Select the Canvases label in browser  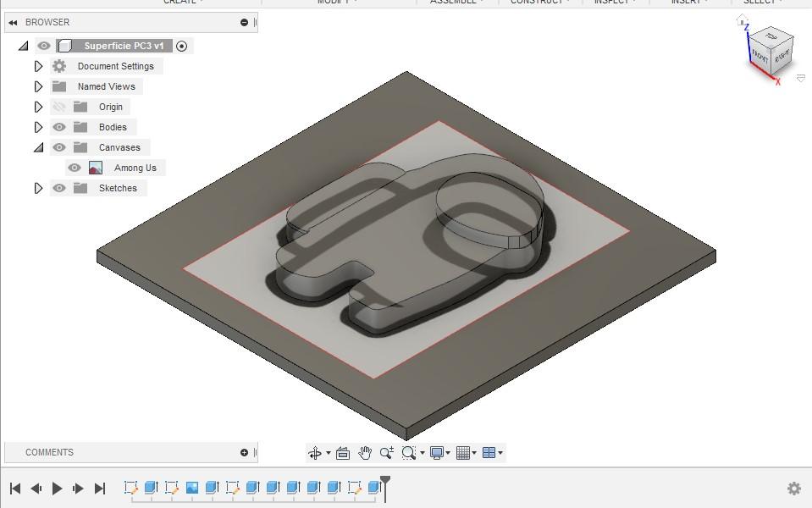(x=119, y=147)
